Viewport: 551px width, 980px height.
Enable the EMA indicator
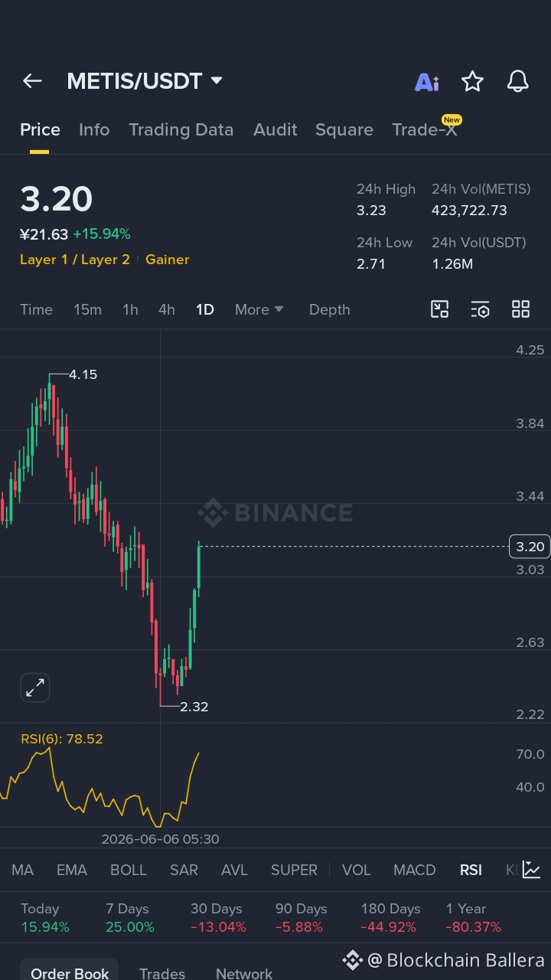pyautogui.click(x=72, y=870)
